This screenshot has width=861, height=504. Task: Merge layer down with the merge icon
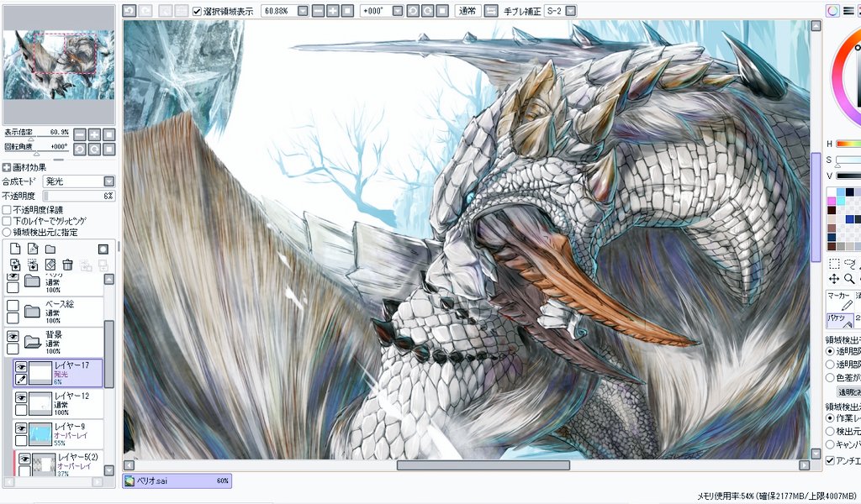tap(33, 265)
